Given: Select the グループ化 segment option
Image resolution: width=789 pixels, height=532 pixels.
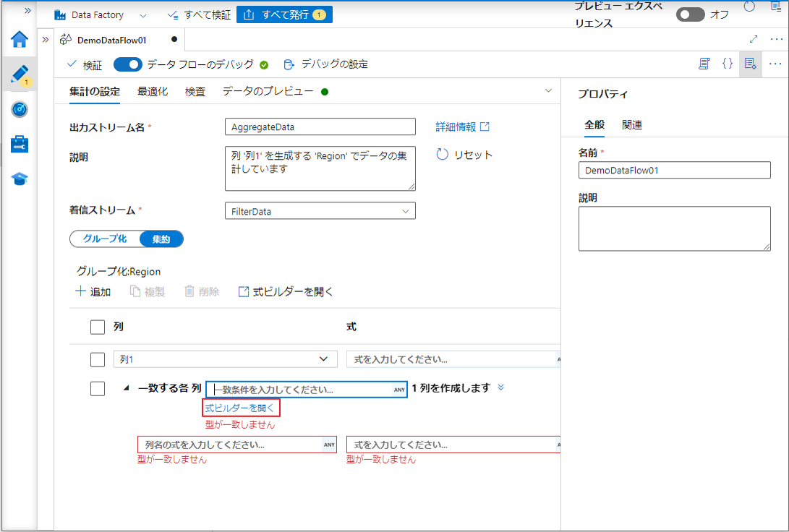Looking at the screenshot, I should (x=105, y=239).
